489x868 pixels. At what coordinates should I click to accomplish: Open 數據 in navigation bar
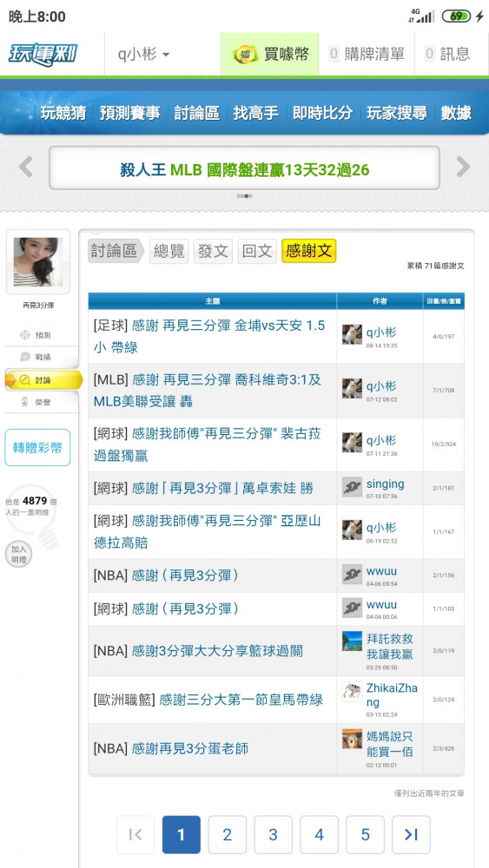point(456,113)
